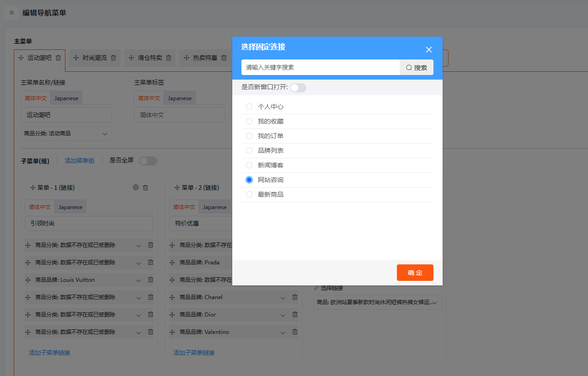Screen dimensions: 588x376
Task: Click the move handle of 菜单 - 1 (链接)
Action: [x=32, y=188]
